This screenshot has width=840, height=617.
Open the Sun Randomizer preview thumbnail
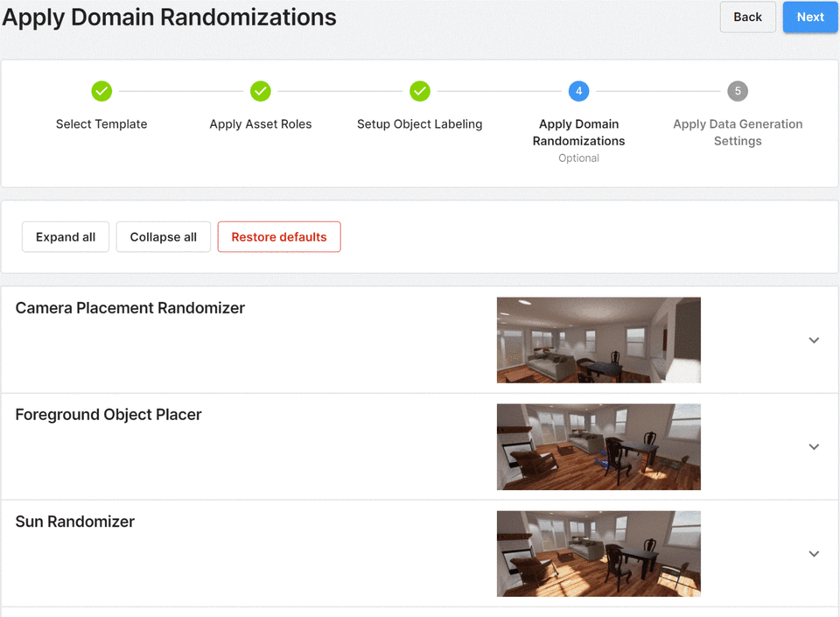598,554
